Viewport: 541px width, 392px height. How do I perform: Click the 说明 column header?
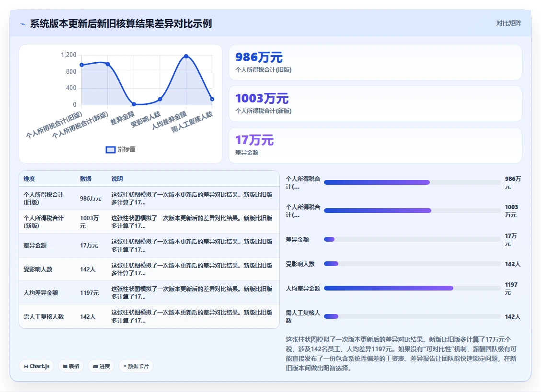coord(117,179)
